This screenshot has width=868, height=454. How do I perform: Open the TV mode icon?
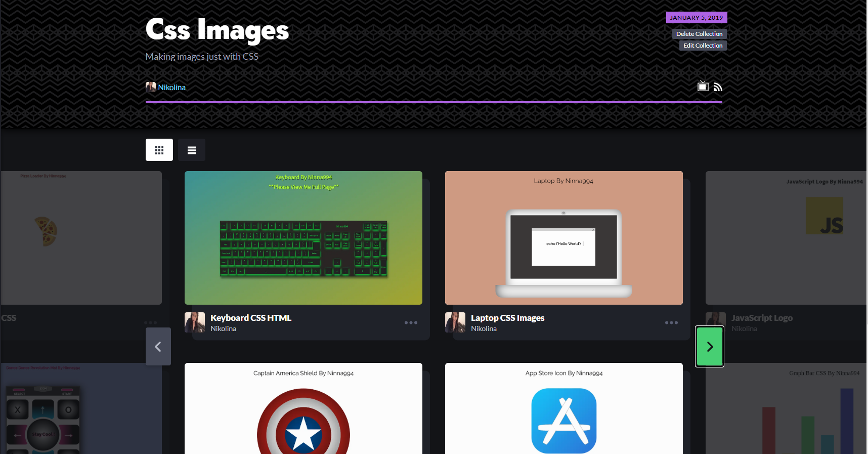[703, 86]
